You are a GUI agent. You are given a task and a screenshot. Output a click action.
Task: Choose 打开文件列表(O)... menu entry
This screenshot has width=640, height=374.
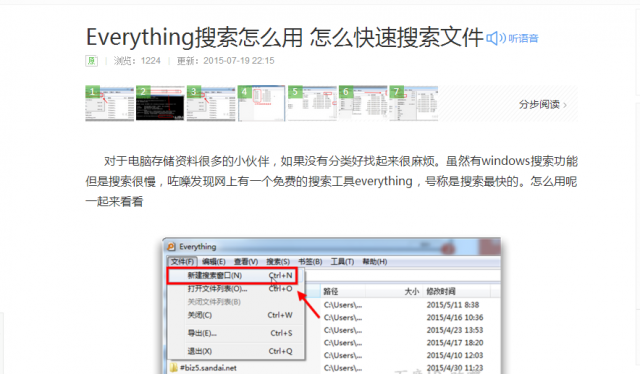pos(237,289)
